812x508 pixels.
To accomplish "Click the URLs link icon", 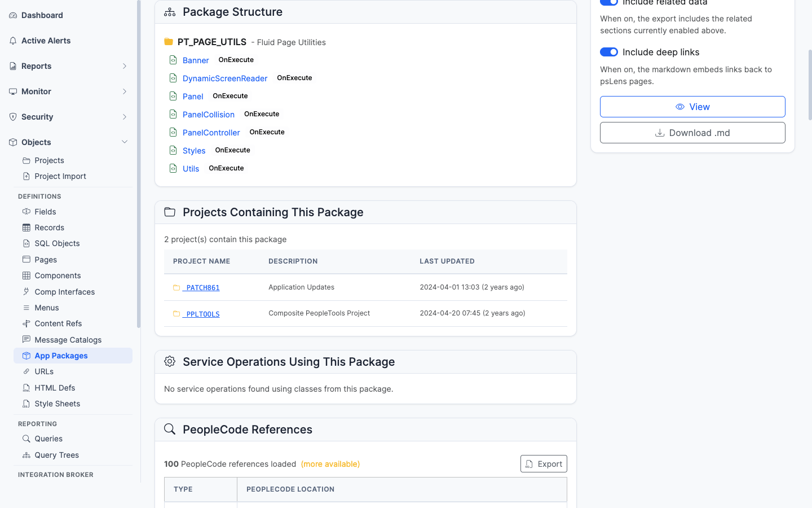I will coord(27,371).
